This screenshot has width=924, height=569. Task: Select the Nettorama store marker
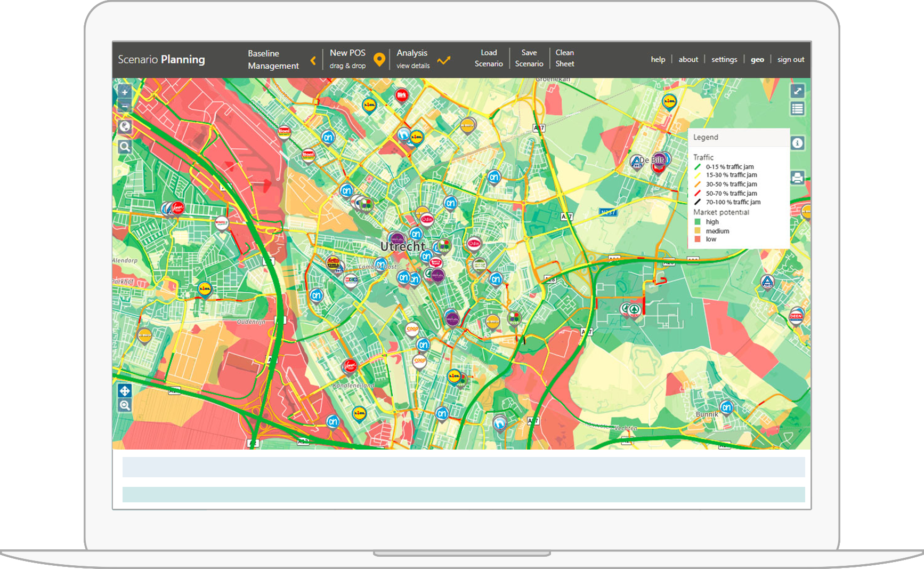pos(333,263)
